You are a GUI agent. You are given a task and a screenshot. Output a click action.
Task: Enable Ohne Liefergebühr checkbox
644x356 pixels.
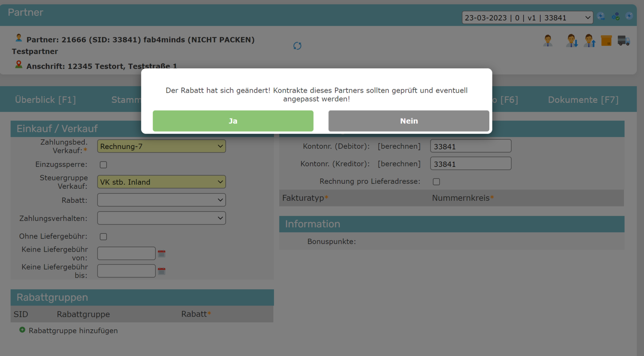coord(103,237)
